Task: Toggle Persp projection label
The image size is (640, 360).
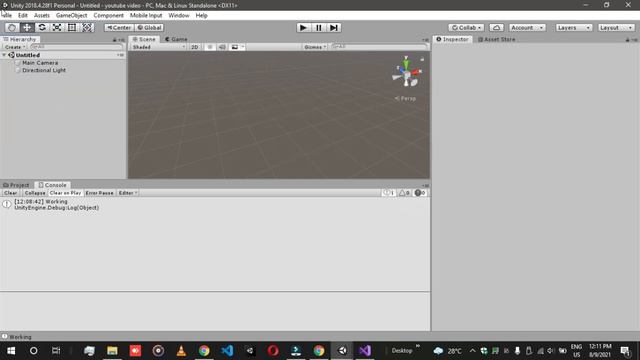Action: pyautogui.click(x=405, y=98)
